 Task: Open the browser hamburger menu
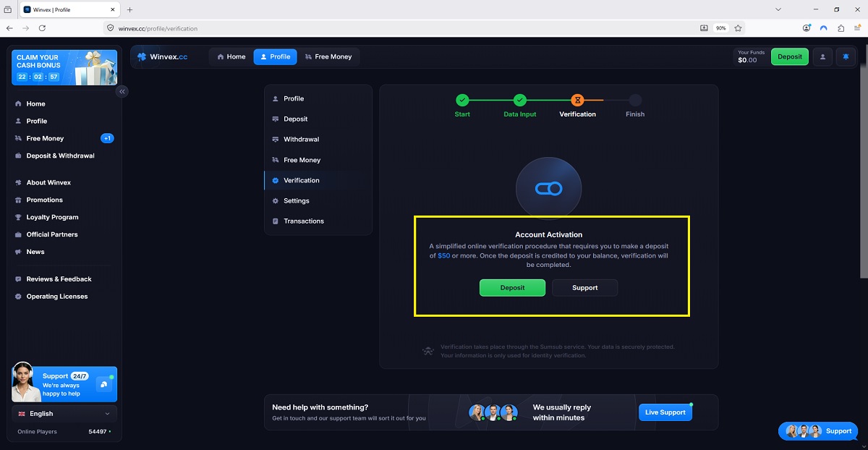tap(858, 28)
